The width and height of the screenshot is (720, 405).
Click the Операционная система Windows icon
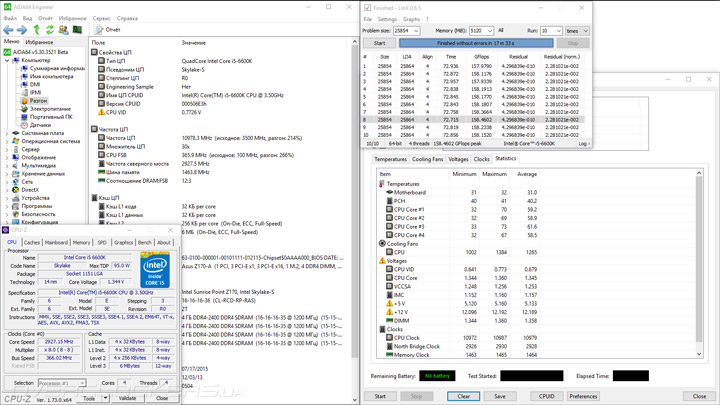point(16,141)
